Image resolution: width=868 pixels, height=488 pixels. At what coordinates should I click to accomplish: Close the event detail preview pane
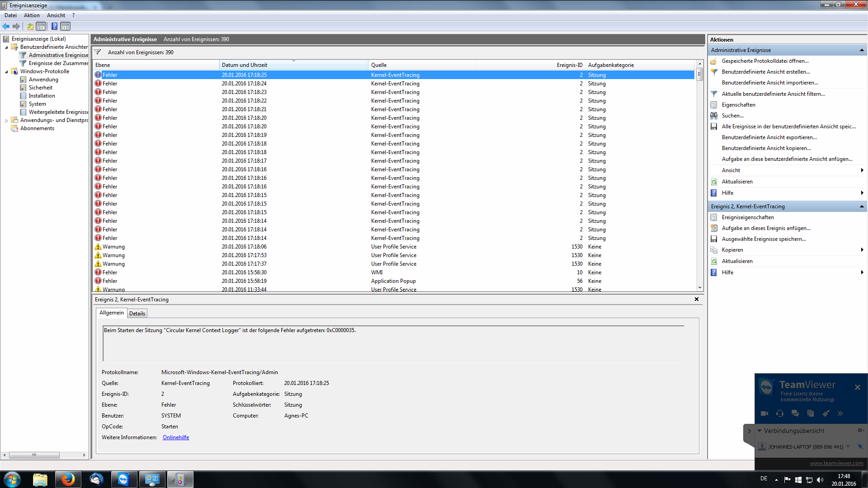[x=697, y=299]
